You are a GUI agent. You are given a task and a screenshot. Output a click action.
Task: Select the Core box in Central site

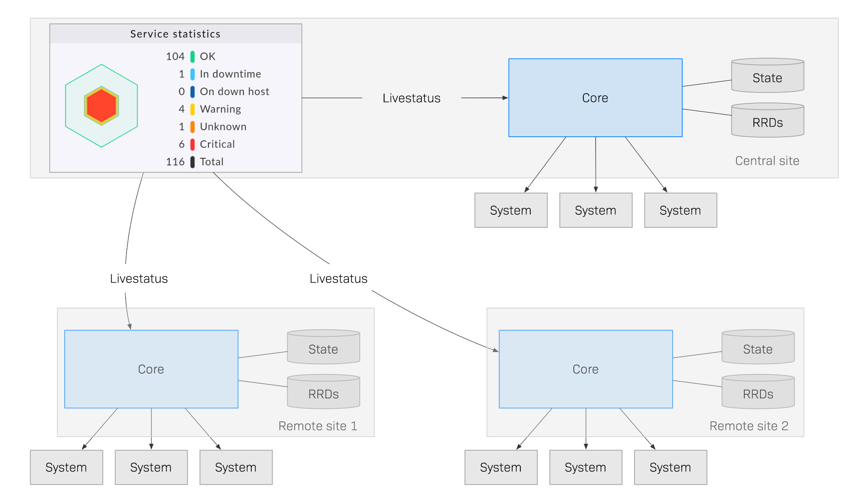pos(595,98)
